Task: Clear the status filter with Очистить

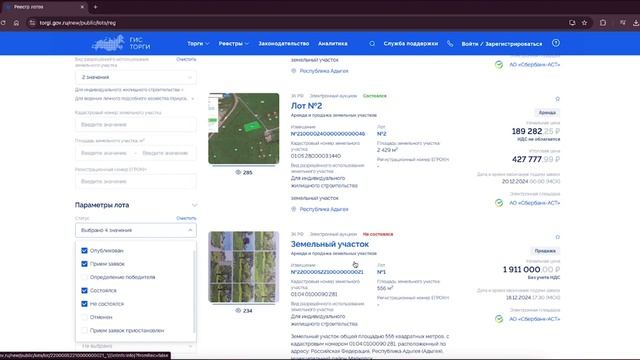Action: (186, 218)
